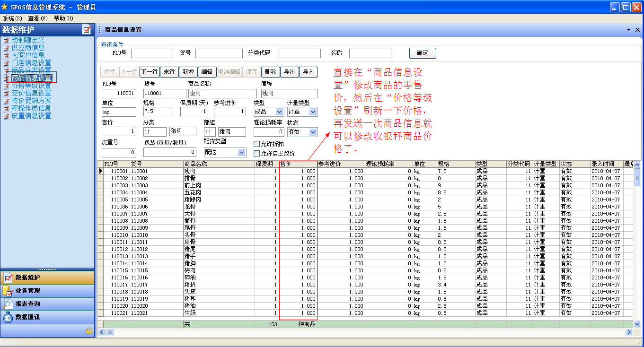Focus the 货号 query input field

tap(219, 53)
